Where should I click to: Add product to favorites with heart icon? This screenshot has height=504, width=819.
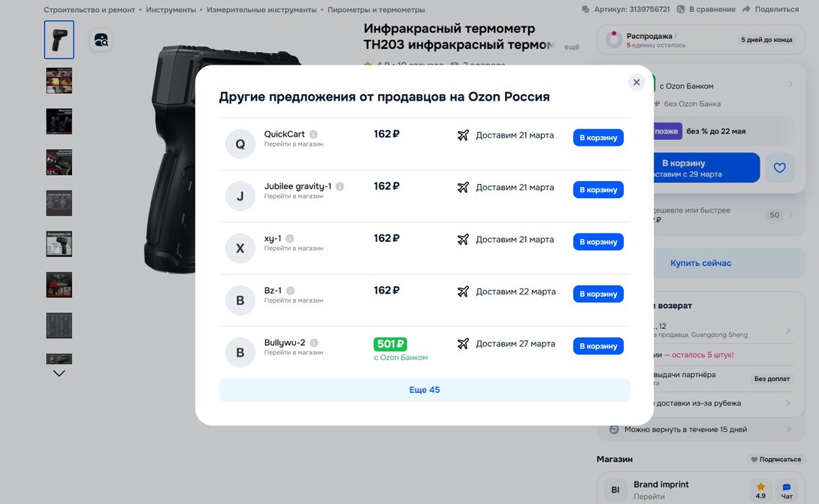(779, 167)
